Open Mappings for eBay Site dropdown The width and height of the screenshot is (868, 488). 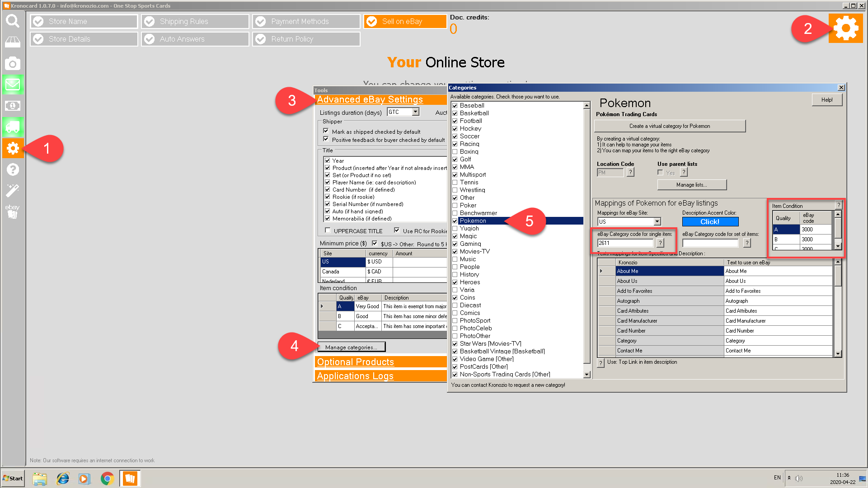[x=657, y=221]
